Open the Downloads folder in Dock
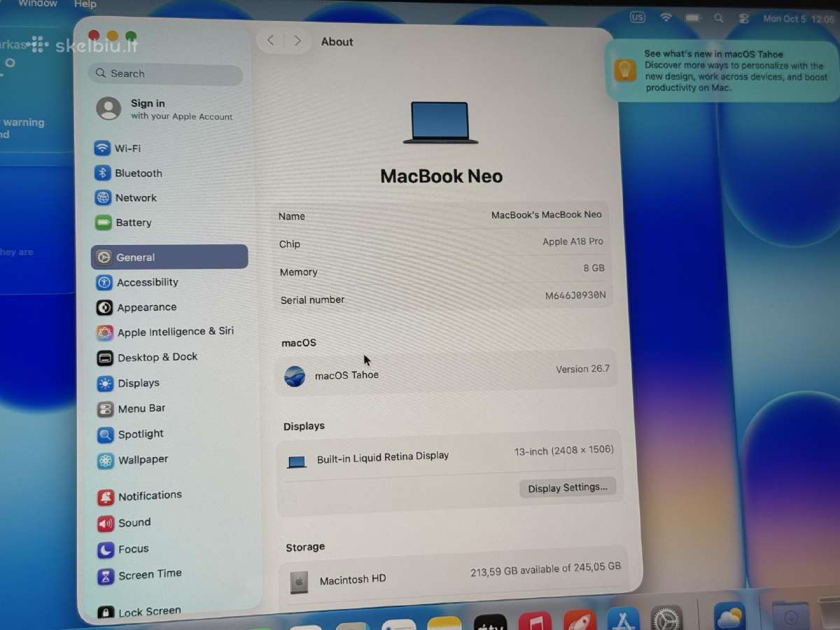 791,615
